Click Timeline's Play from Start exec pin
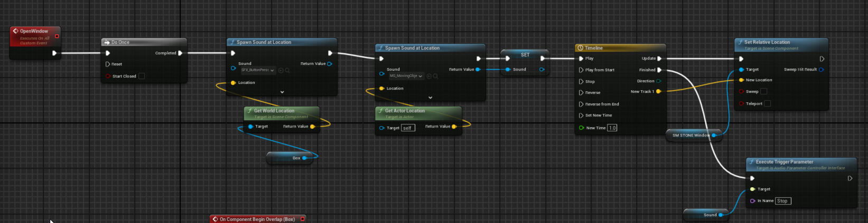This screenshot has width=868, height=223. 581,70
